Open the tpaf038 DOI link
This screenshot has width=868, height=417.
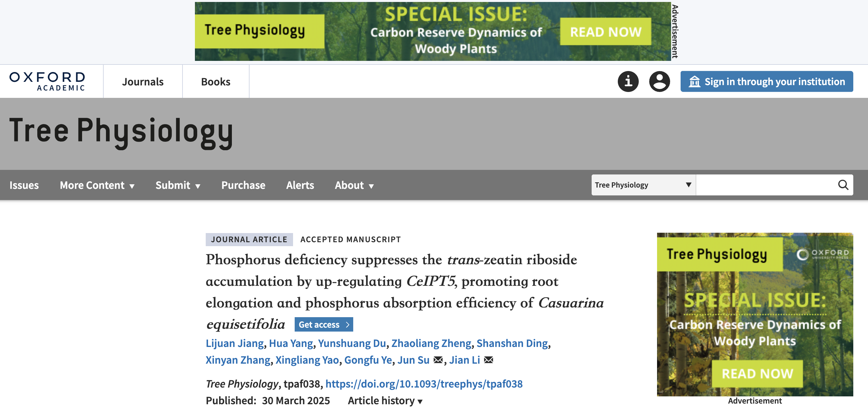[x=424, y=384]
